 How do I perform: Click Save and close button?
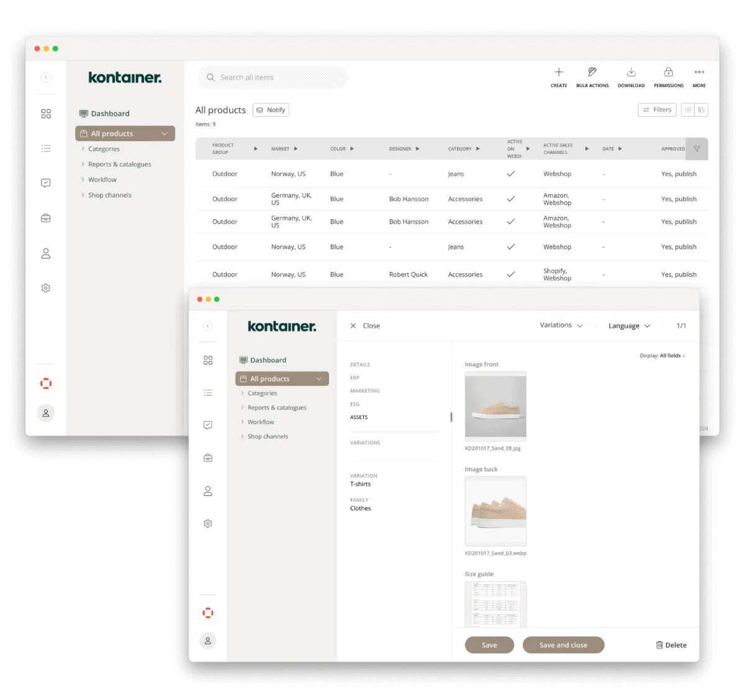(563, 645)
